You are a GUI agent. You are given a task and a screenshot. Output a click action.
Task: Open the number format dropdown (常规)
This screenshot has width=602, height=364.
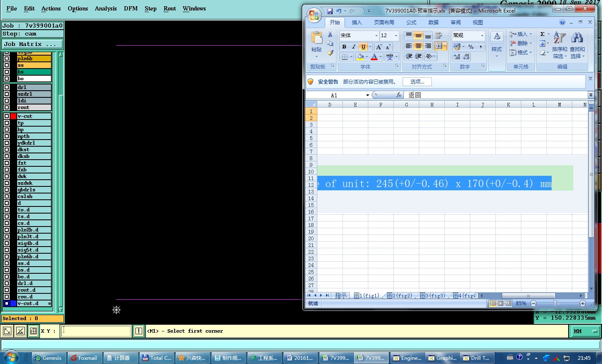tap(482, 36)
